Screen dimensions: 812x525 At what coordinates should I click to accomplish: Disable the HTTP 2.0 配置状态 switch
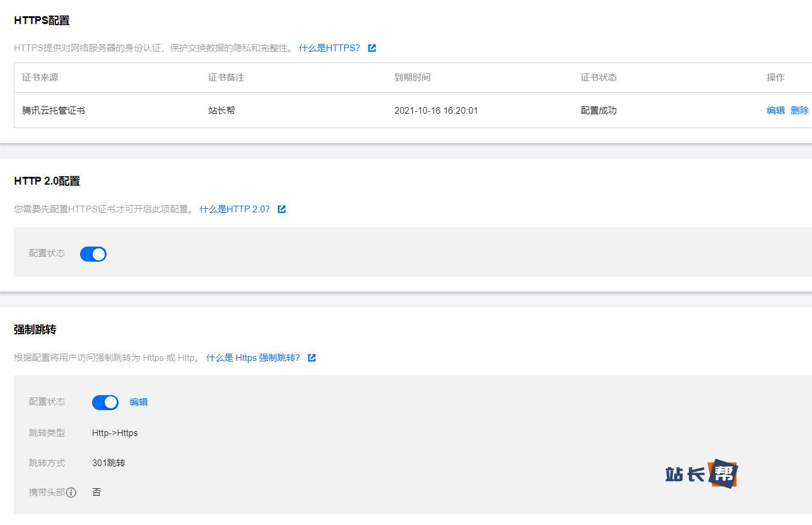[x=93, y=254]
